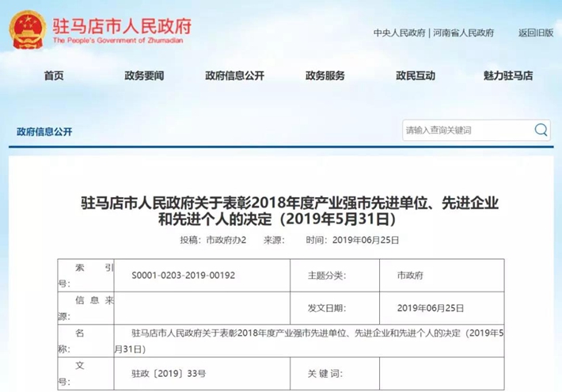Image resolution: width=562 pixels, height=392 pixels.
Task: Click the 来源 label under the headline
Action: pos(274,240)
